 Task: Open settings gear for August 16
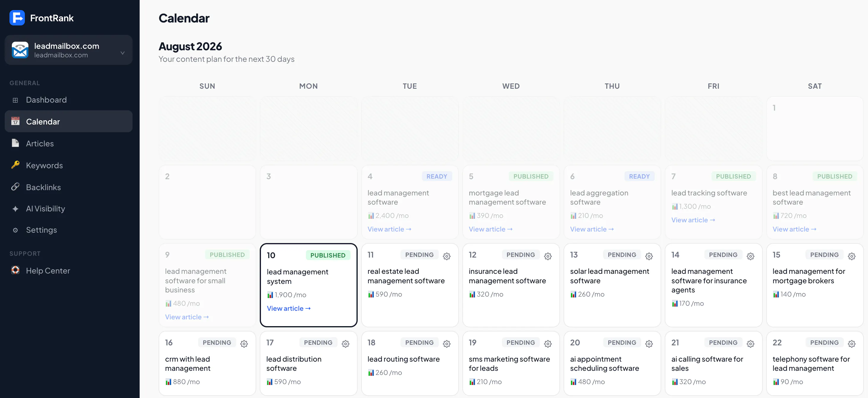click(244, 344)
